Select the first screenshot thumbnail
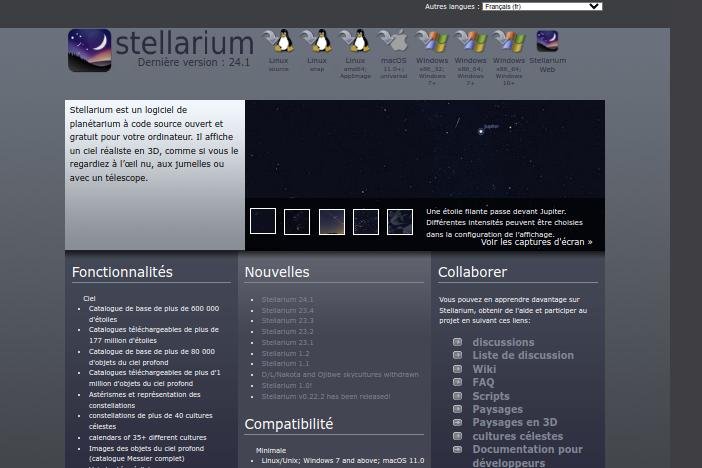Viewport: 702px width, 468px height. [263, 221]
